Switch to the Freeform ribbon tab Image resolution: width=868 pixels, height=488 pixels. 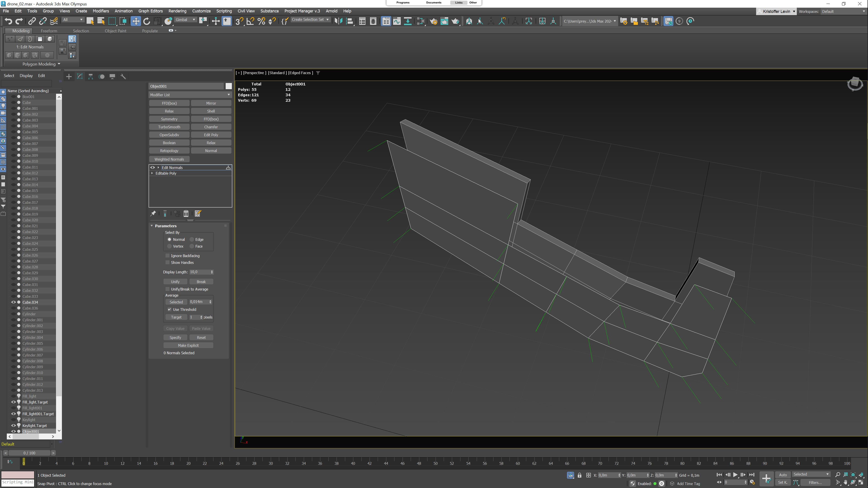49,31
